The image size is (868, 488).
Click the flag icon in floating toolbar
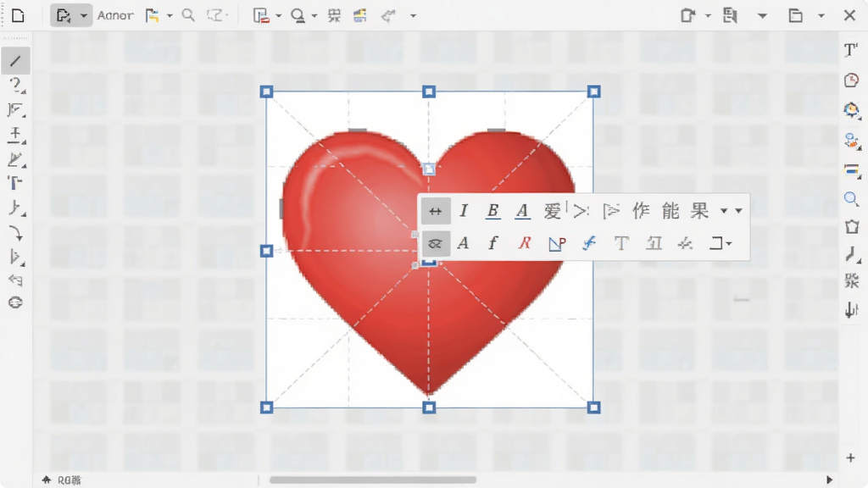pyautogui.click(x=611, y=211)
